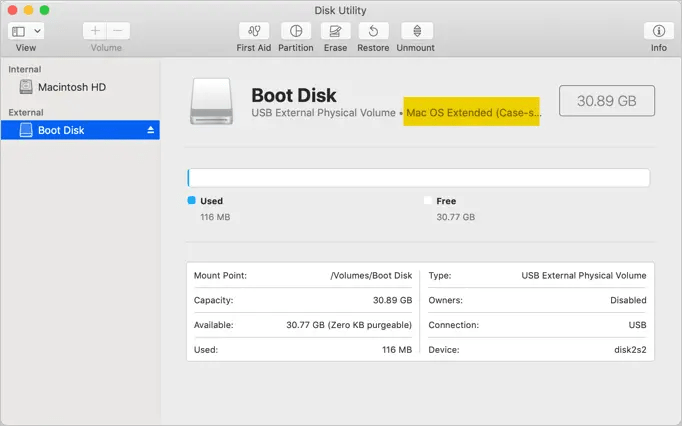Toggle the sidebar view button
Screen dimensions: 682x426
(x=19, y=31)
